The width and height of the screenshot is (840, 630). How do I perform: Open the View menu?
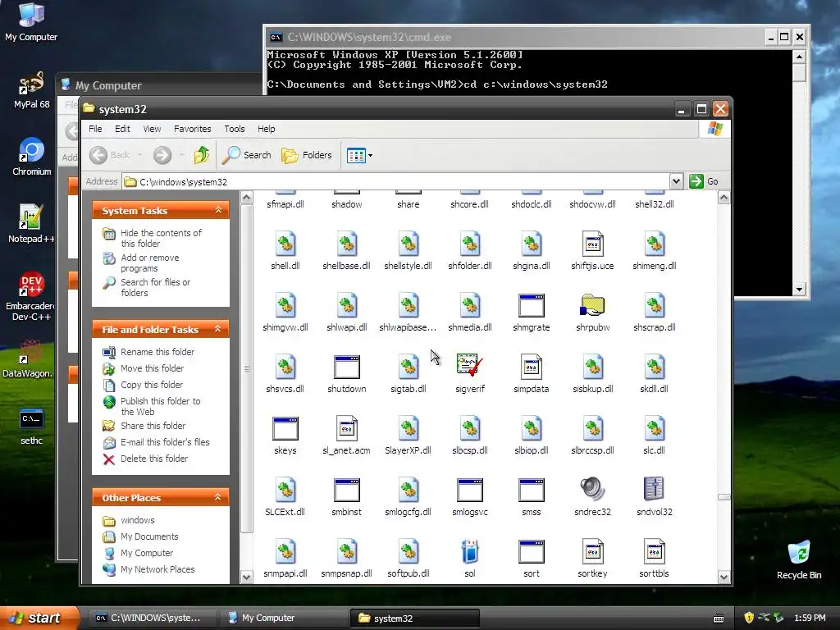(152, 129)
